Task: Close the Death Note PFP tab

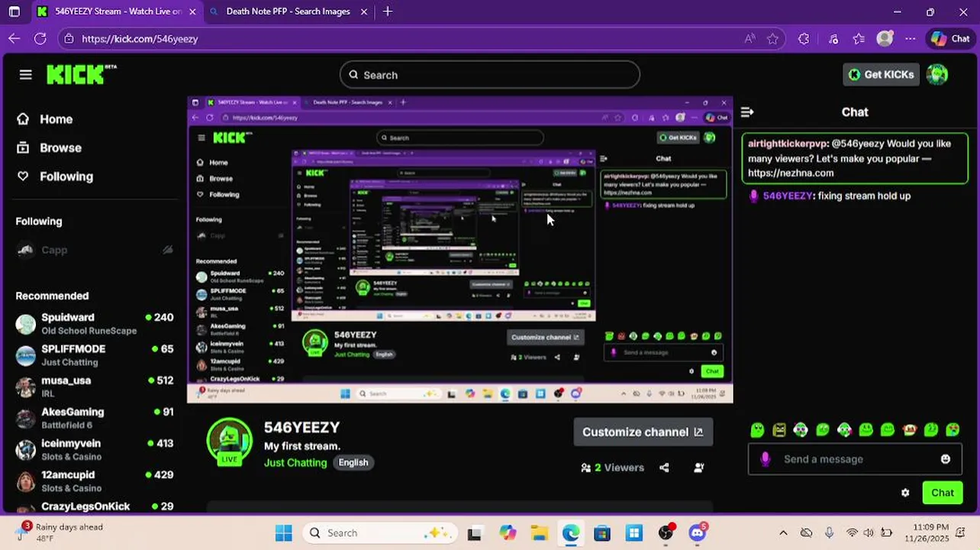Action: [363, 11]
